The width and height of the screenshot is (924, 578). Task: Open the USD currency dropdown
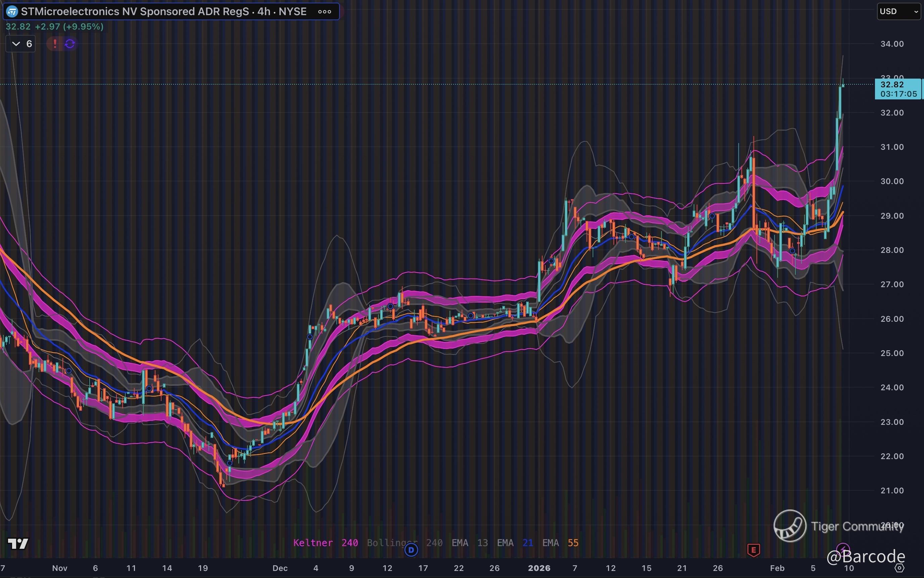[x=898, y=11]
